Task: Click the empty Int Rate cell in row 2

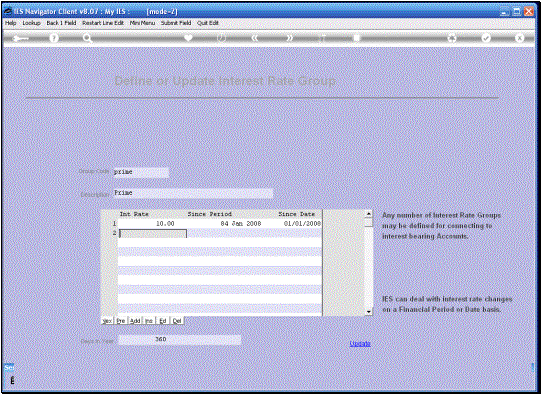Action: pyautogui.click(x=153, y=234)
